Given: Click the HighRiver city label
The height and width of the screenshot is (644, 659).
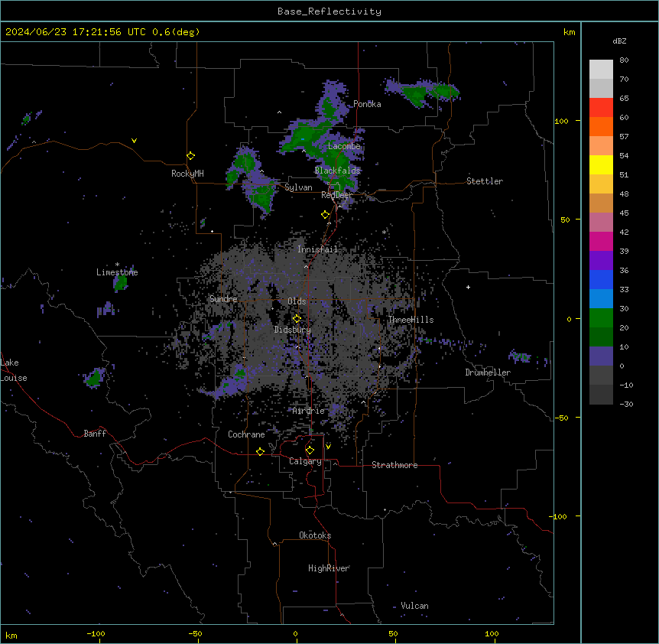Looking at the screenshot, I should pos(329,568).
